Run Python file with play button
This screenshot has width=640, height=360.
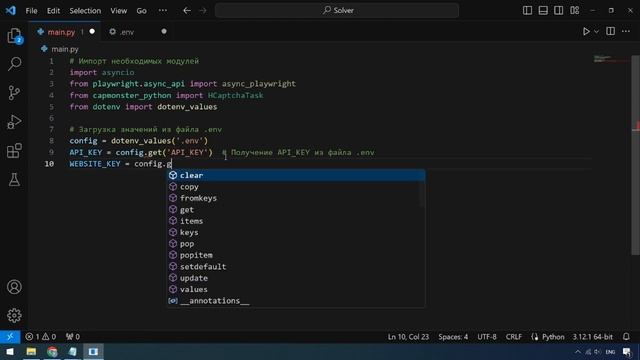(x=586, y=31)
